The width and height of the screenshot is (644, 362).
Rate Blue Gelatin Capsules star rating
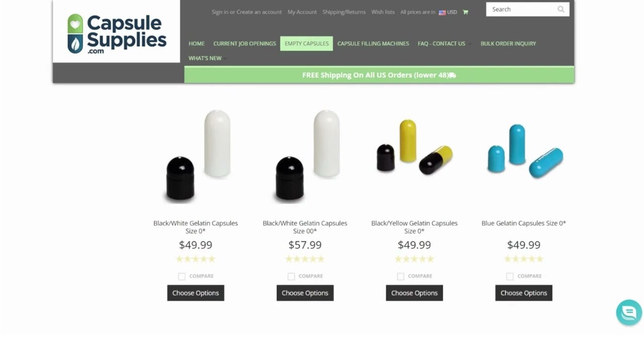pyautogui.click(x=524, y=259)
